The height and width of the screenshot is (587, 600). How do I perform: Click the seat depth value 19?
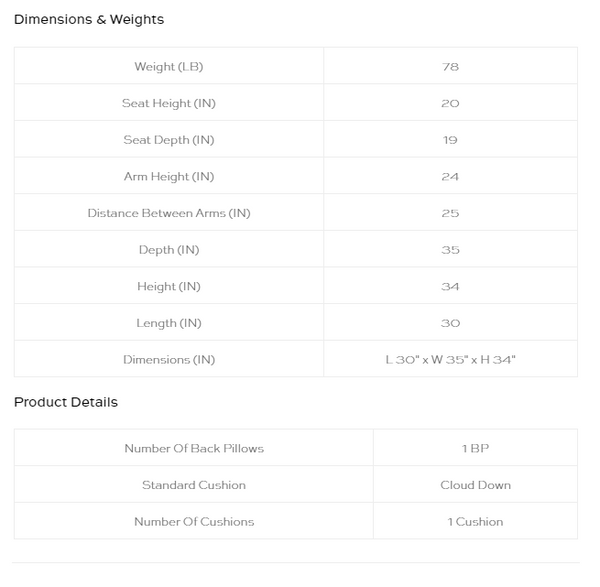450,140
